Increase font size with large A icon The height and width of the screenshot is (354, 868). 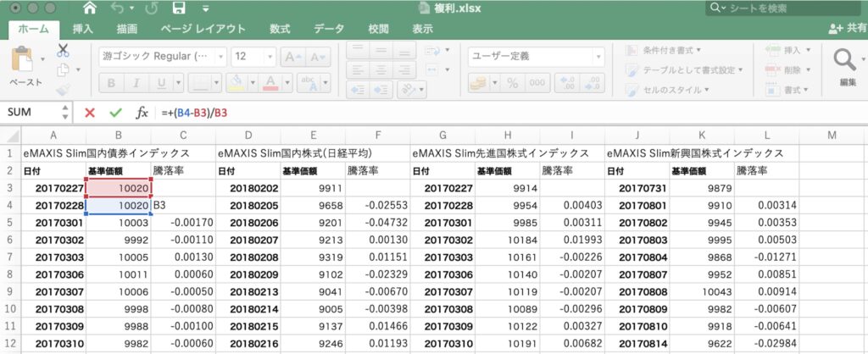[292, 57]
